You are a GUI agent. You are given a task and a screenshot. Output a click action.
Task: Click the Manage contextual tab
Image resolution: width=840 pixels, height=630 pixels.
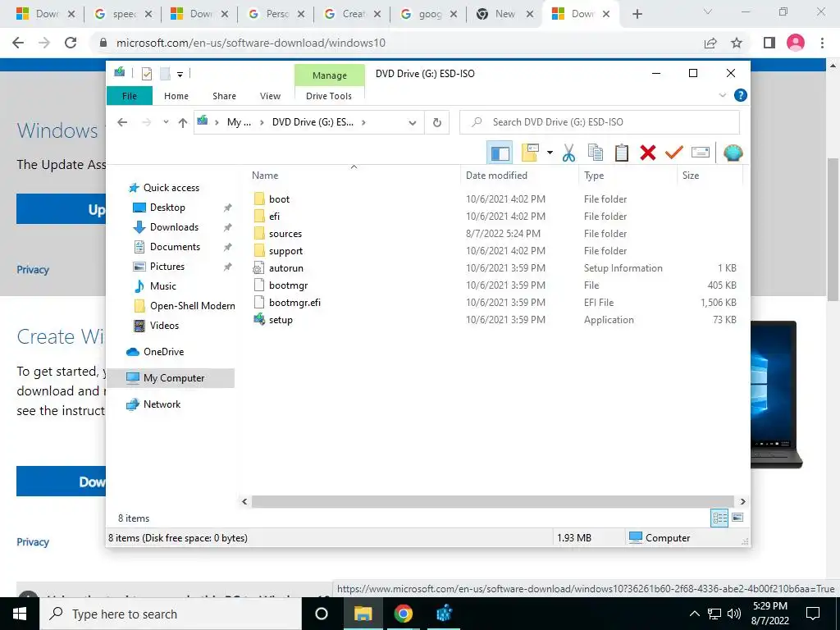(330, 75)
